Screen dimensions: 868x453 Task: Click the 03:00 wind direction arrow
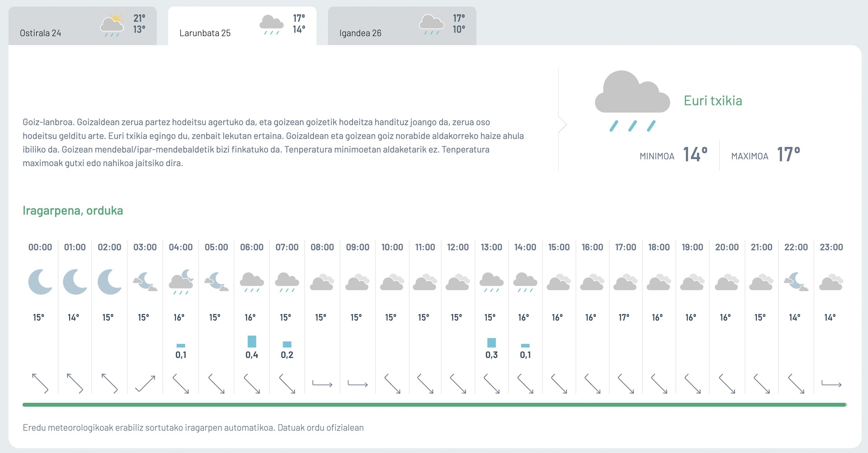(145, 384)
